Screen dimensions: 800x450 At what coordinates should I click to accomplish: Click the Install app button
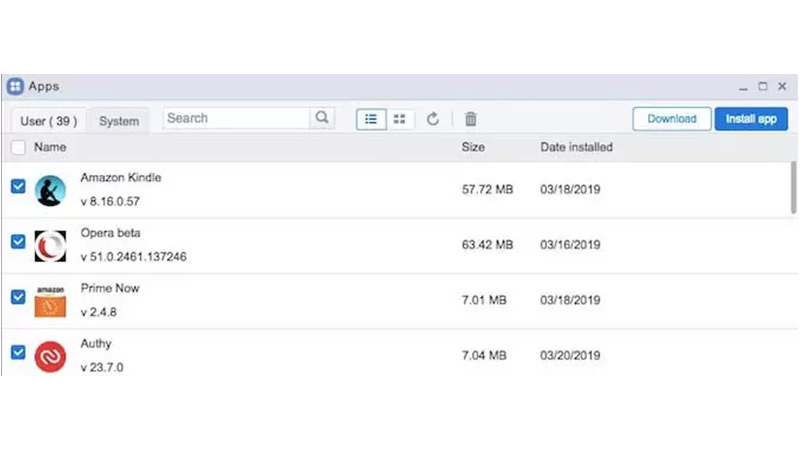751,119
